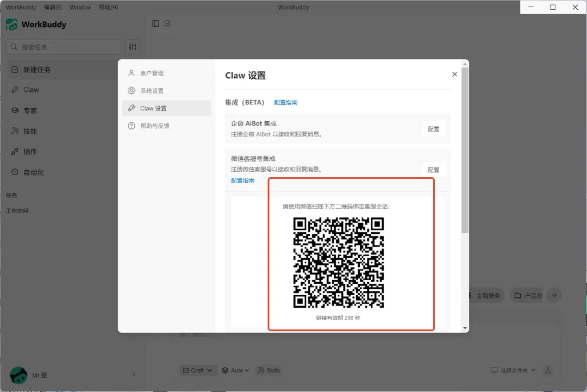Click the 金融服务 suggestion chip
This screenshot has width=587, height=392.
(x=485, y=295)
